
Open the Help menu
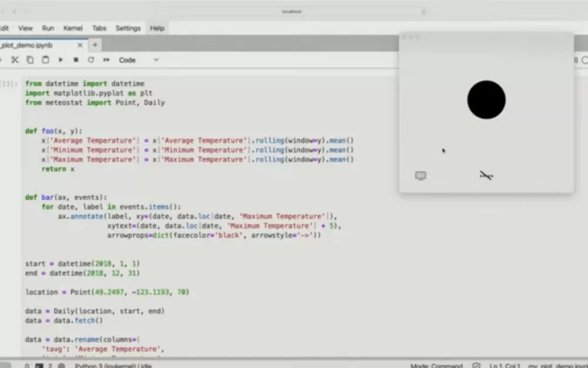(x=157, y=28)
